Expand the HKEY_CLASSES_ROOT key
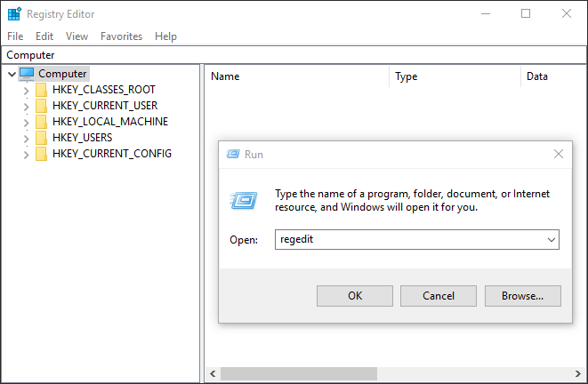The height and width of the screenshot is (384, 588). click(27, 91)
